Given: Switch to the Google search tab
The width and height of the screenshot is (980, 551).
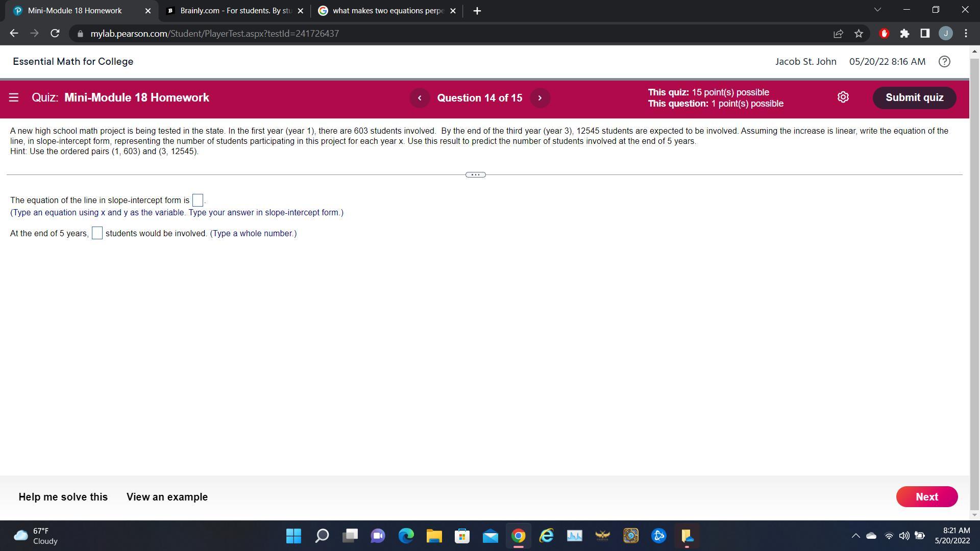Looking at the screenshot, I should (x=387, y=11).
